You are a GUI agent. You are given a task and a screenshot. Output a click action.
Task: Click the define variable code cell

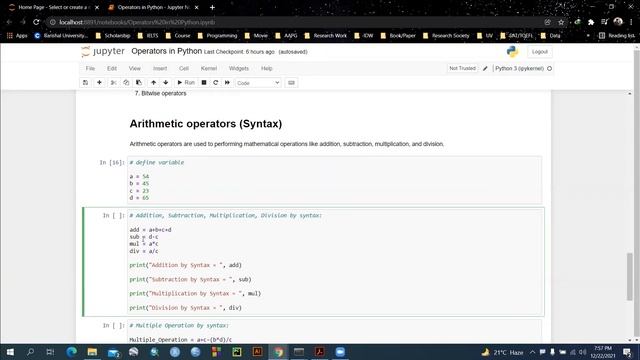[334, 180]
